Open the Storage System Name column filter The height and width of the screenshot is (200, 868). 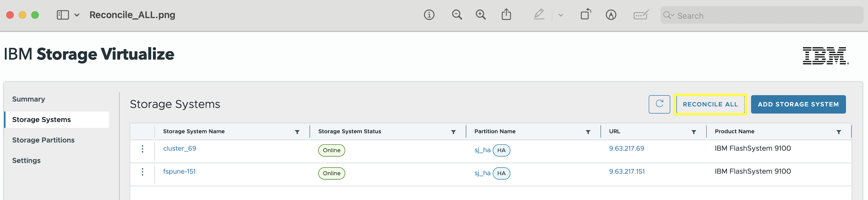pos(297,132)
